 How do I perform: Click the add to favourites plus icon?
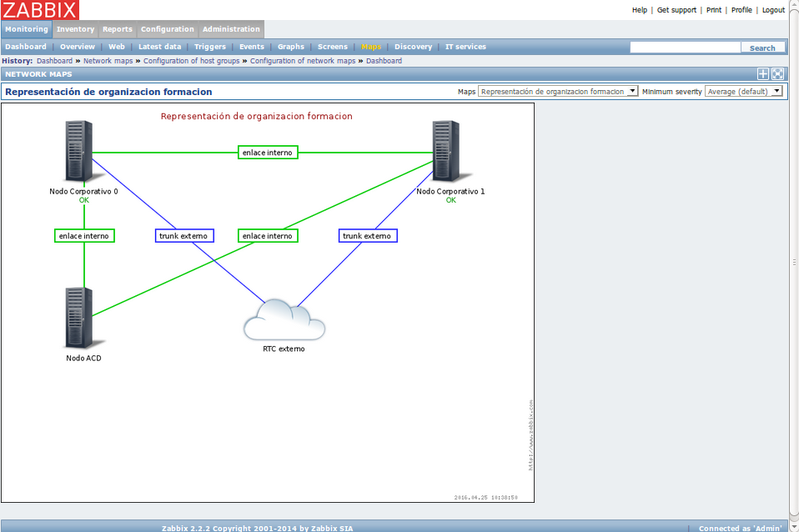(762, 74)
